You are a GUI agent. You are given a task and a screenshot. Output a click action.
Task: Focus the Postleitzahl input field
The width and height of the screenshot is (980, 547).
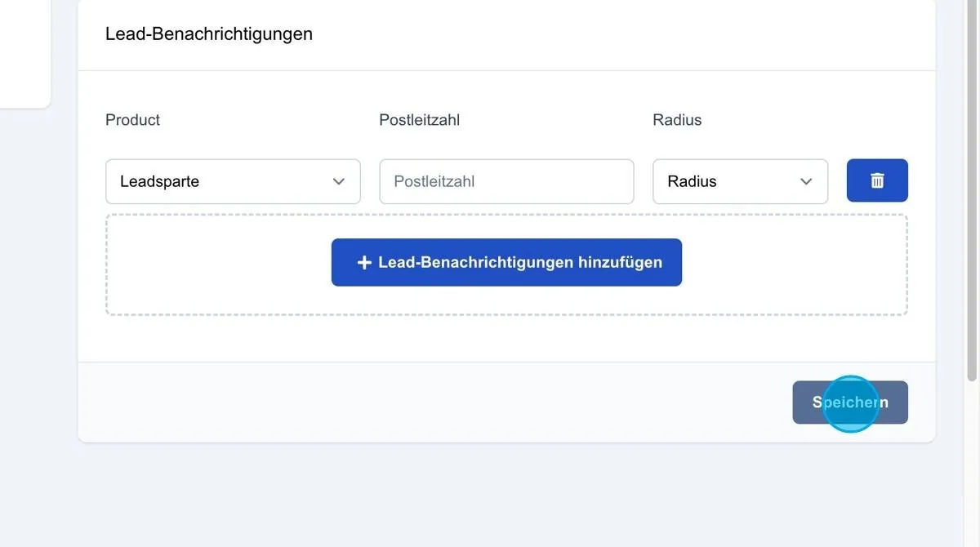pyautogui.click(x=506, y=181)
